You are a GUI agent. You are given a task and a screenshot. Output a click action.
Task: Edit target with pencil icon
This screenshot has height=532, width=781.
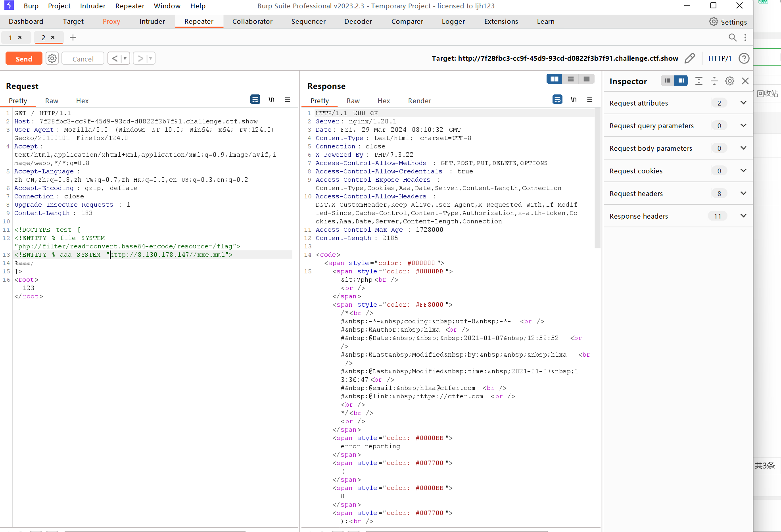(690, 58)
